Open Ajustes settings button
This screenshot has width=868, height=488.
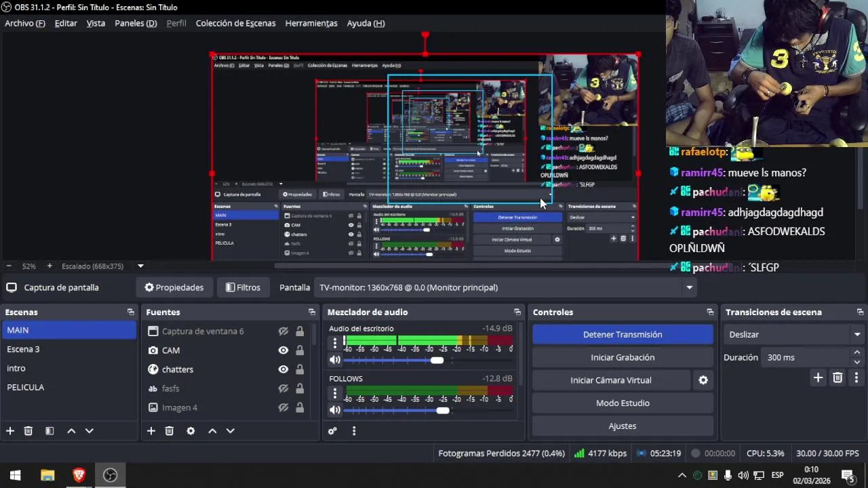[623, 426]
